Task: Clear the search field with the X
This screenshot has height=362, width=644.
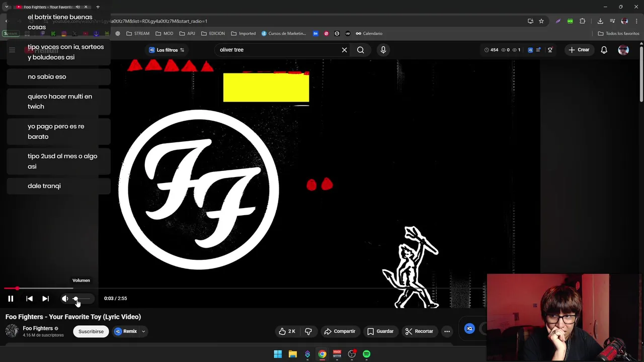Action: 344,50
